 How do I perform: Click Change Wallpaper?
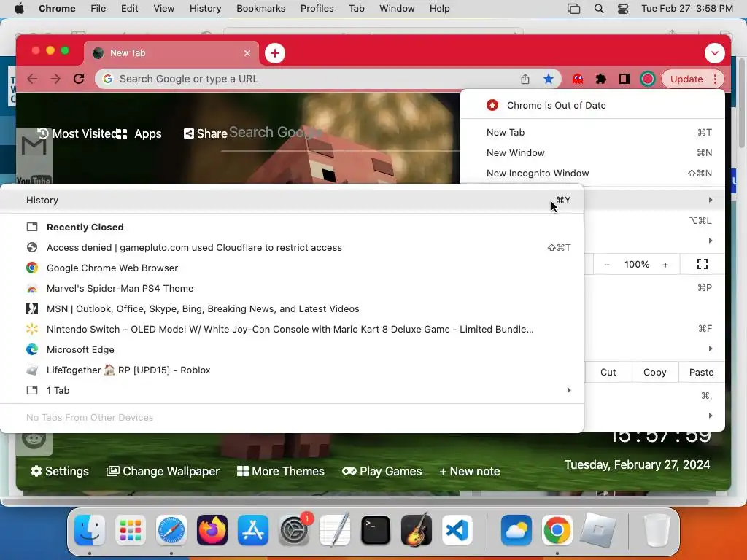(x=163, y=472)
